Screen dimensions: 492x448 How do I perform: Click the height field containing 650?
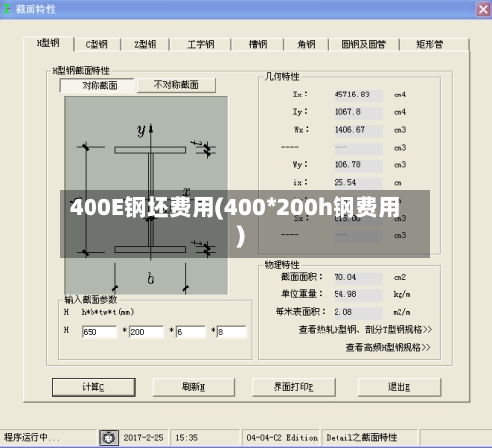coord(99,332)
